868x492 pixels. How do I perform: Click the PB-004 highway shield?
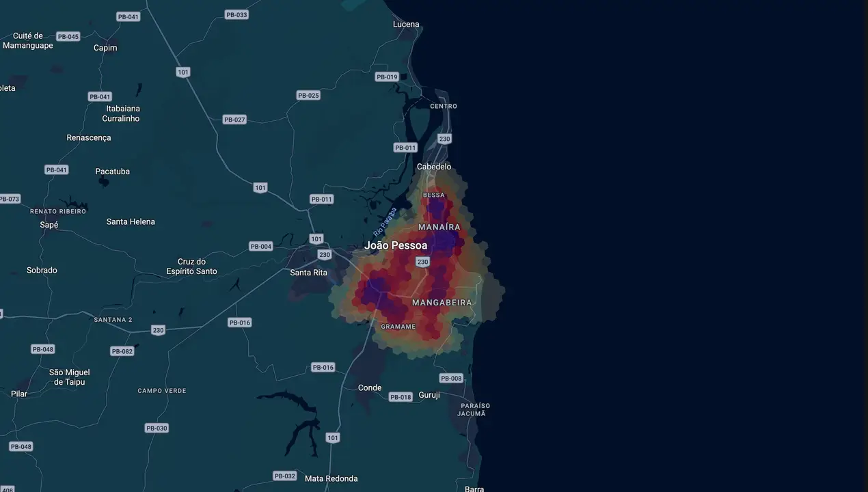[261, 246]
